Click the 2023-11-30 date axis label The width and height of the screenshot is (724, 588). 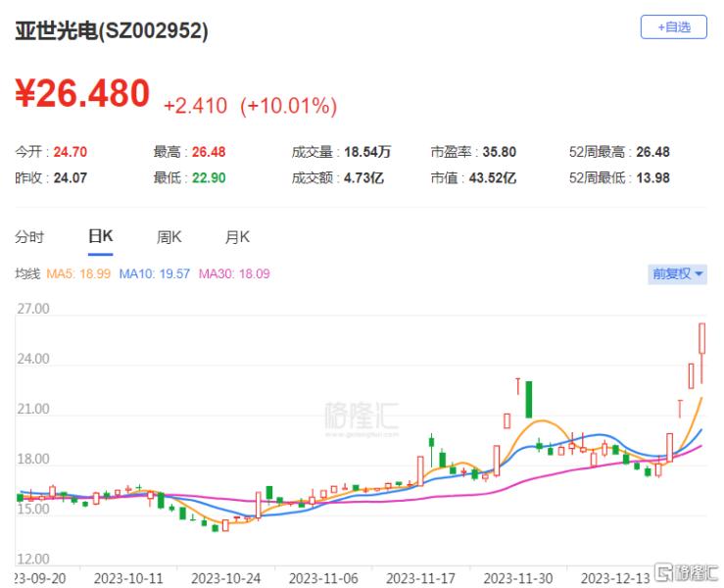(518, 578)
